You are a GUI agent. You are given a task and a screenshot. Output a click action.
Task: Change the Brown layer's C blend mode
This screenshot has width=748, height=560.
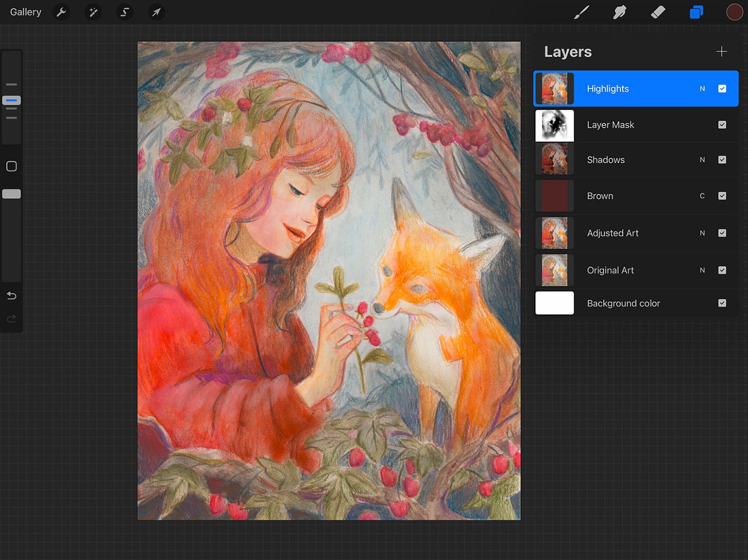[702, 196]
